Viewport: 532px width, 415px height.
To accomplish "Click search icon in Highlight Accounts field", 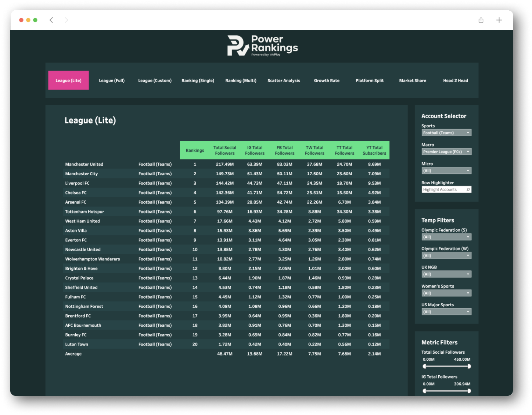I will [468, 190].
